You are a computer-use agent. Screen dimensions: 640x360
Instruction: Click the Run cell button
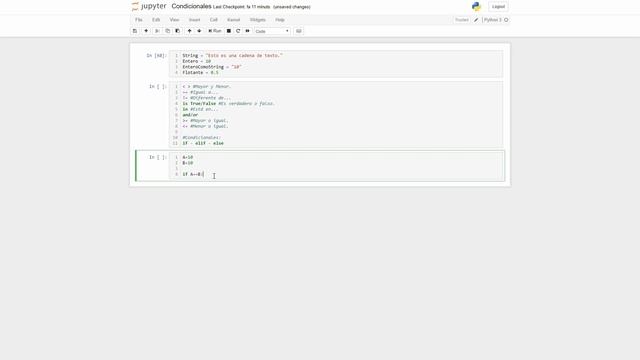[x=215, y=31]
